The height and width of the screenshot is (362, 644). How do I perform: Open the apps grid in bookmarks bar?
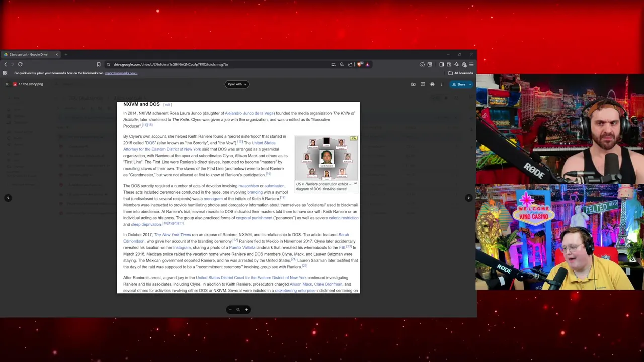coord(5,73)
